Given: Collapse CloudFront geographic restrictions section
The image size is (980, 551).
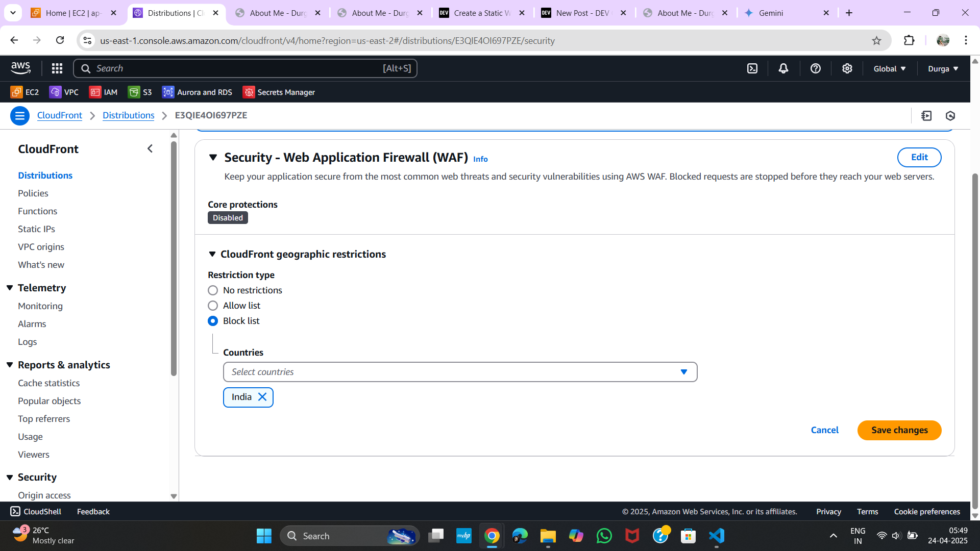Looking at the screenshot, I should pos(212,254).
